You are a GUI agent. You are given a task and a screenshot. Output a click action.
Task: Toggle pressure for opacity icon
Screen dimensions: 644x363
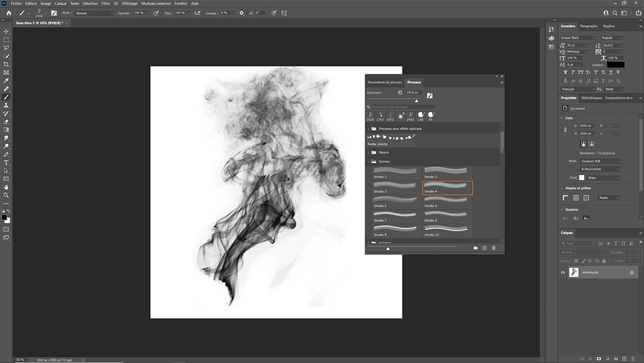pos(156,13)
